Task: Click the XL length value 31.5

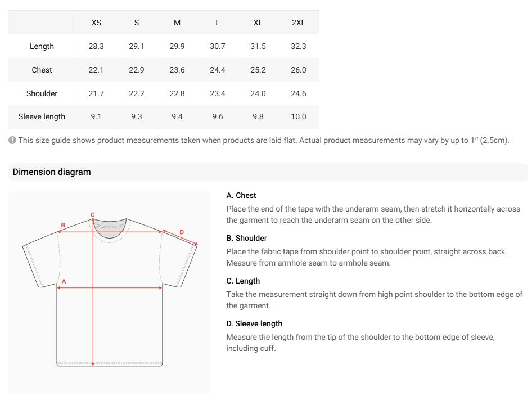Action: coord(258,46)
